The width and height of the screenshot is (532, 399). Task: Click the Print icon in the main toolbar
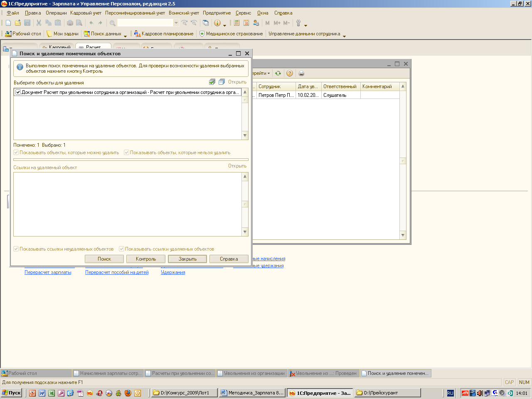click(70, 23)
